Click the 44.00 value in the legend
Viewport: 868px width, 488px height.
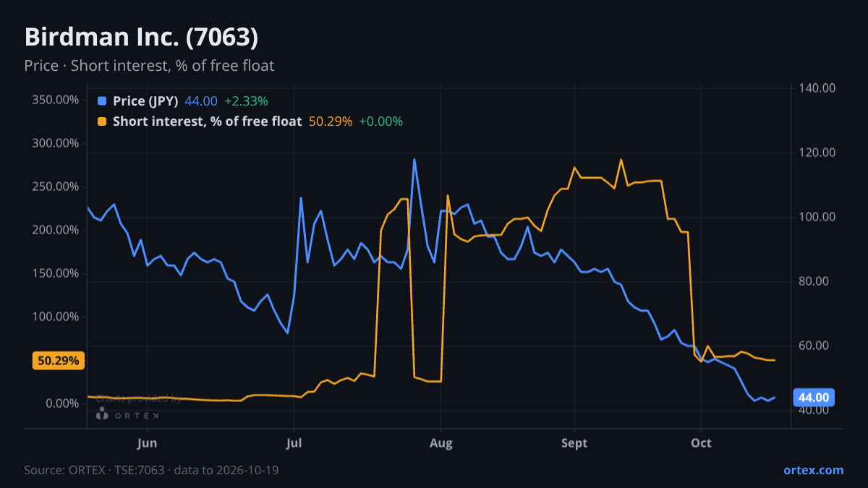coord(201,101)
